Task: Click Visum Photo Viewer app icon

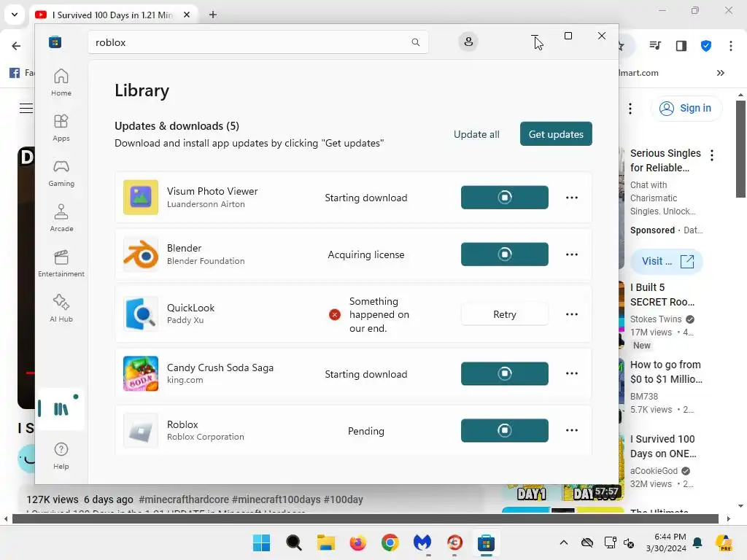Action: 141,197
